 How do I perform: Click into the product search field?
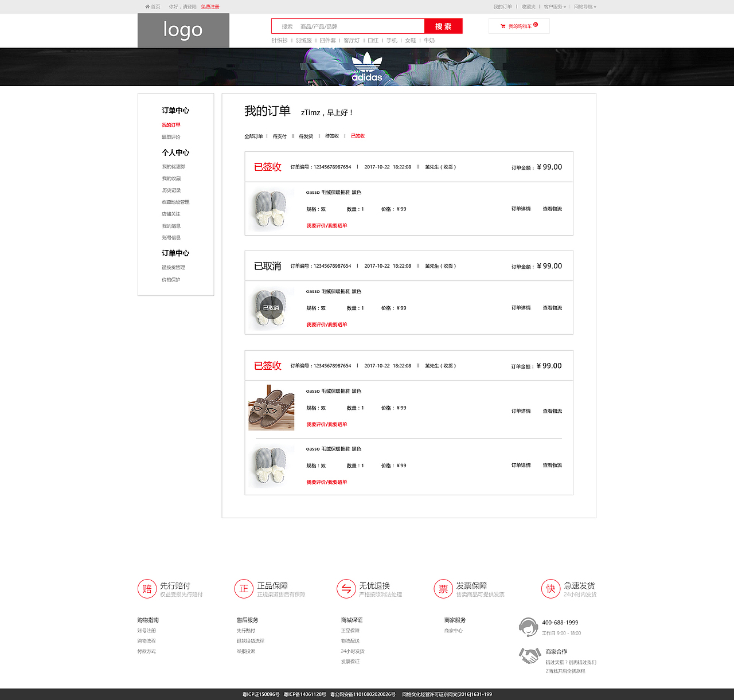[x=348, y=26]
